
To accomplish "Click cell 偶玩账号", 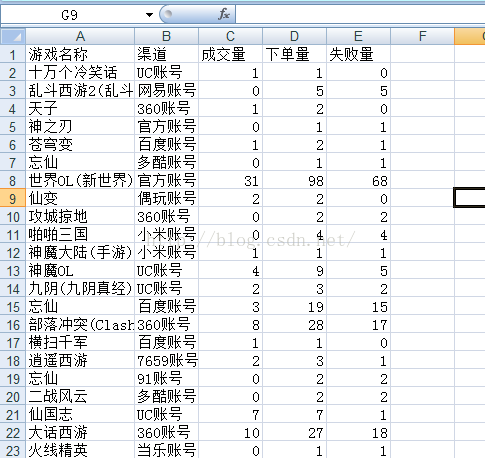I will pyautogui.click(x=167, y=198).
